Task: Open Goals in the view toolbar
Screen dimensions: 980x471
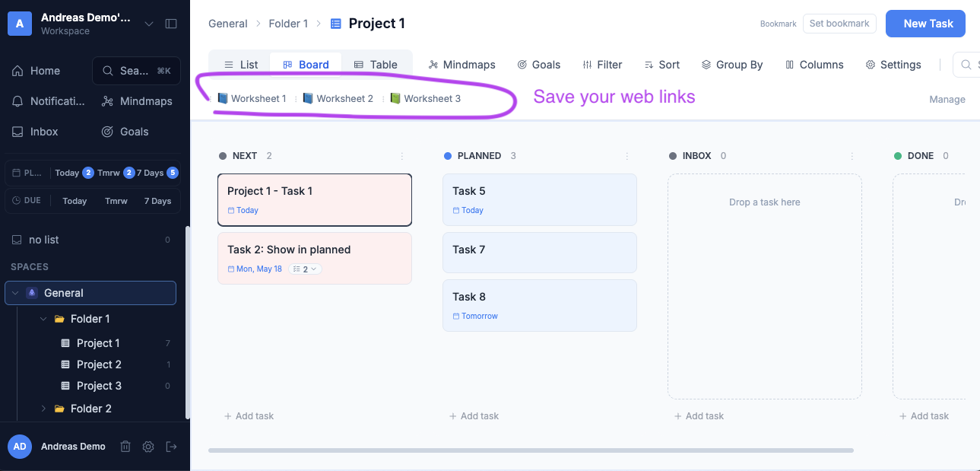Action: click(538, 65)
